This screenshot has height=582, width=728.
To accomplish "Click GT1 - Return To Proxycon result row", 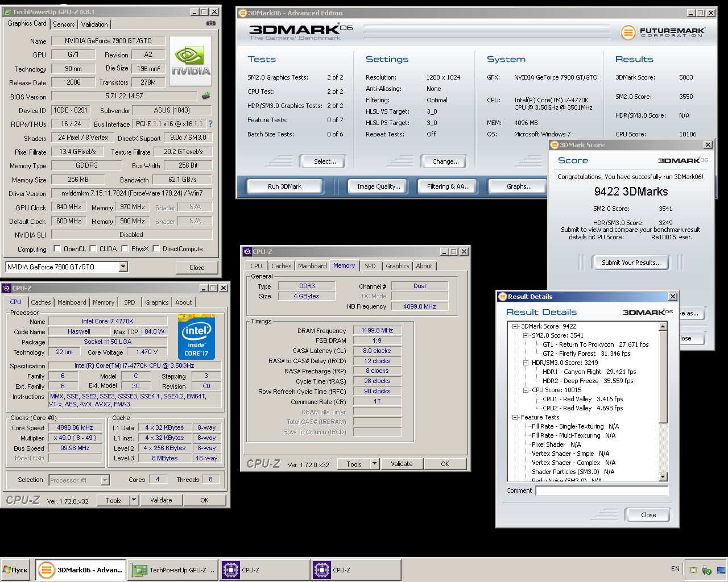I will (595, 344).
